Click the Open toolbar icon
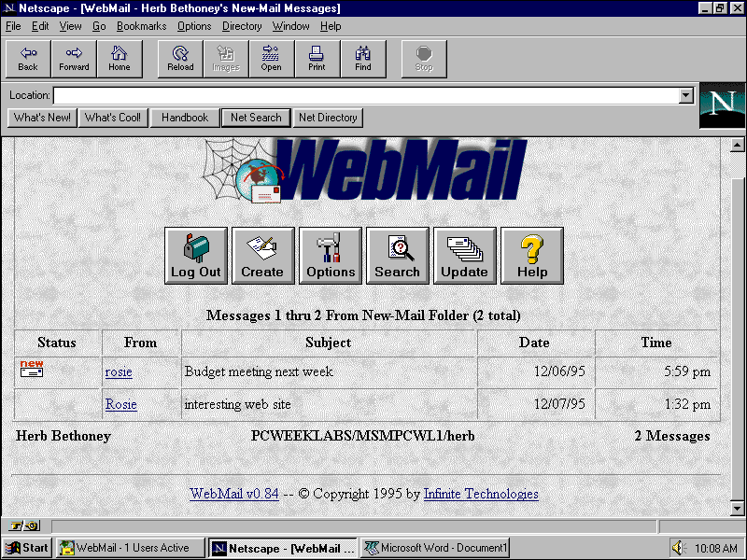The height and width of the screenshot is (560, 747). point(272,59)
